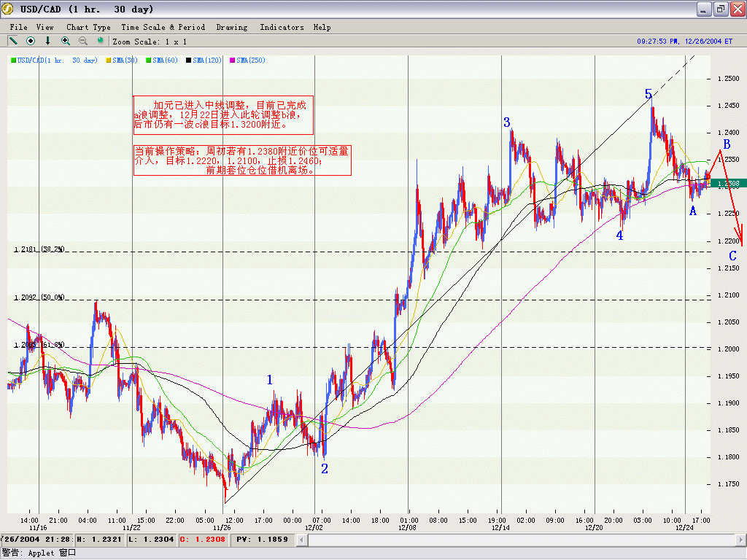Screen dimensions: 747x560
Task: Click the Zoom Scale: 1 x 1 label
Action: 150,42
